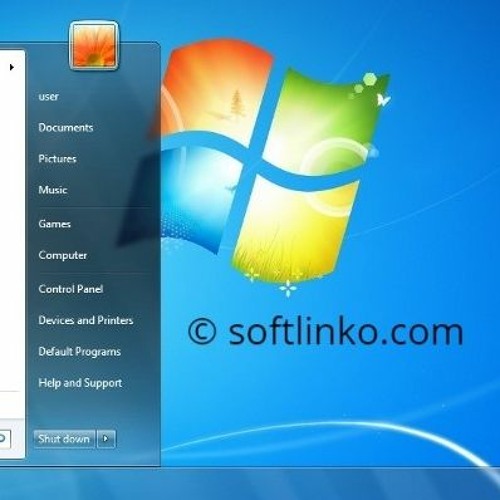Open Help and Support
Screen dimensions: 500x500
point(80,383)
